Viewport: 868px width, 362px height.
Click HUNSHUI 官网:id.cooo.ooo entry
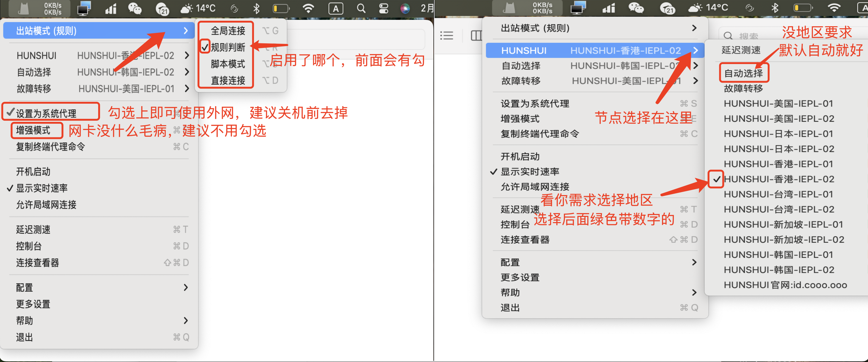785,285
